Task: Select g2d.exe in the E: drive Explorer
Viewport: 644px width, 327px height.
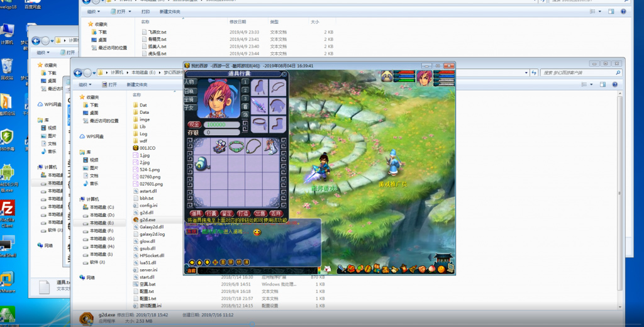Action: [147, 219]
